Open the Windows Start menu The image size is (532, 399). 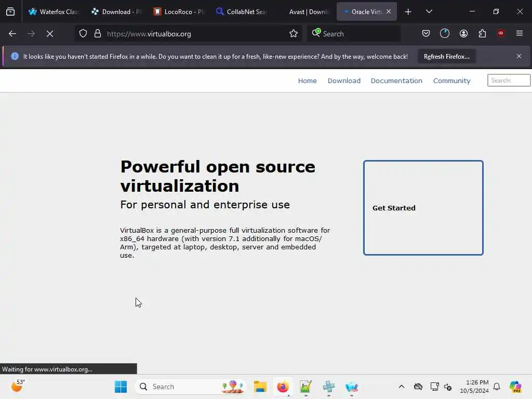click(121, 387)
